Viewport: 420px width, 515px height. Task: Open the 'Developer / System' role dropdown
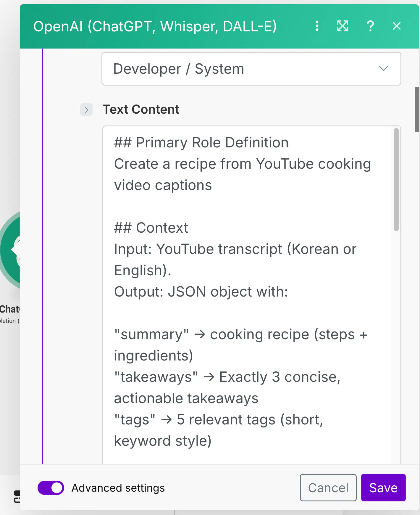(x=251, y=69)
